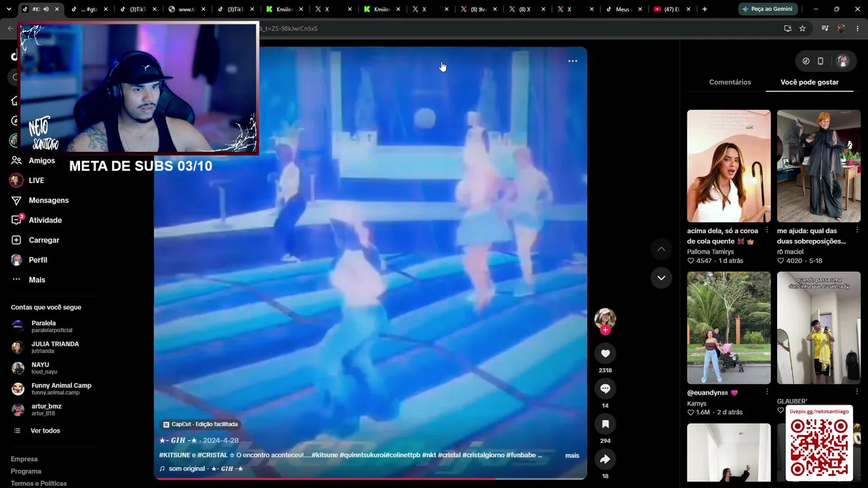Click the Peça ao Gemini button in Chrome
Screen dimensions: 868x488
pos(768,9)
